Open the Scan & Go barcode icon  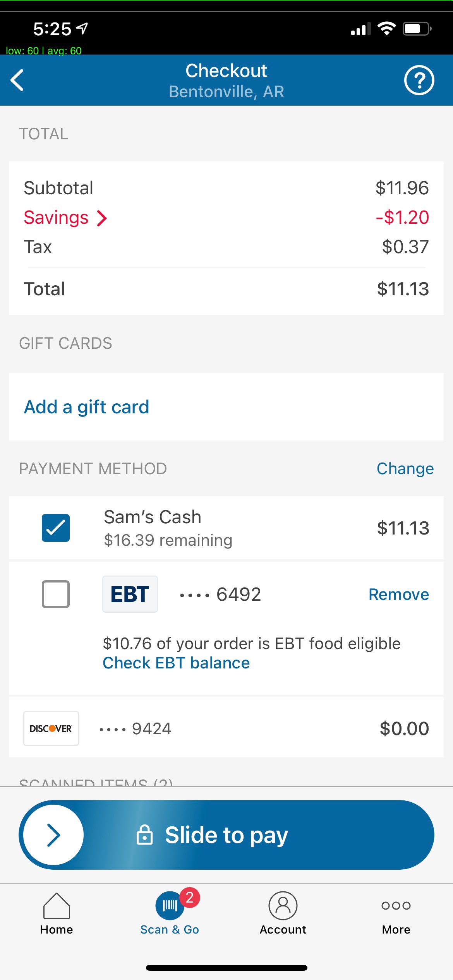pos(170,906)
